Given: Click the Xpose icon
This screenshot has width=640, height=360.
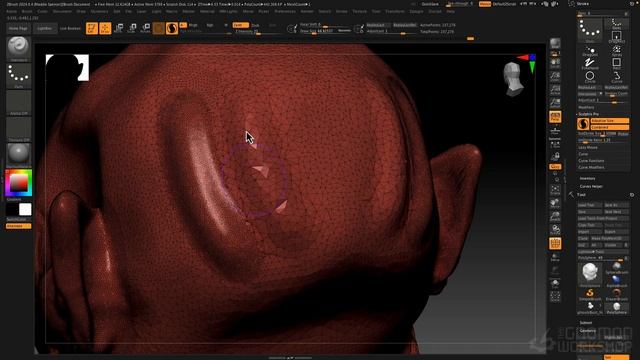Looking at the screenshot, I should pyautogui.click(x=555, y=297).
